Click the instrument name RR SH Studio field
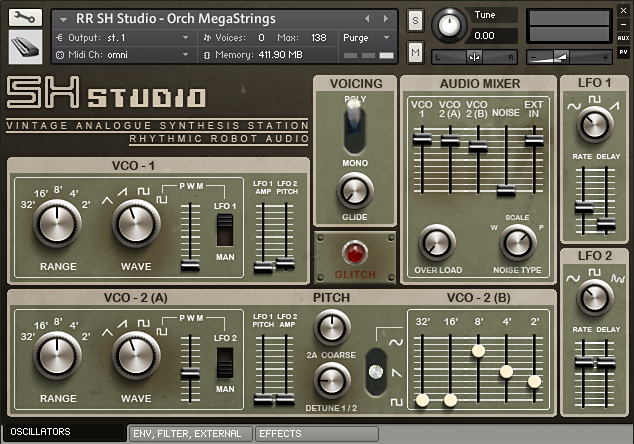This screenshot has height=444, width=634. point(176,19)
